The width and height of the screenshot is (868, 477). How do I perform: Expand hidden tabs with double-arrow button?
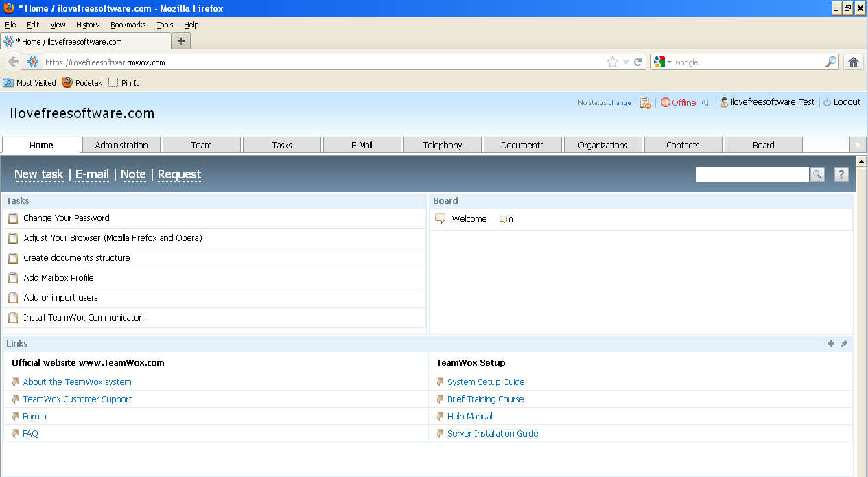coord(857,145)
